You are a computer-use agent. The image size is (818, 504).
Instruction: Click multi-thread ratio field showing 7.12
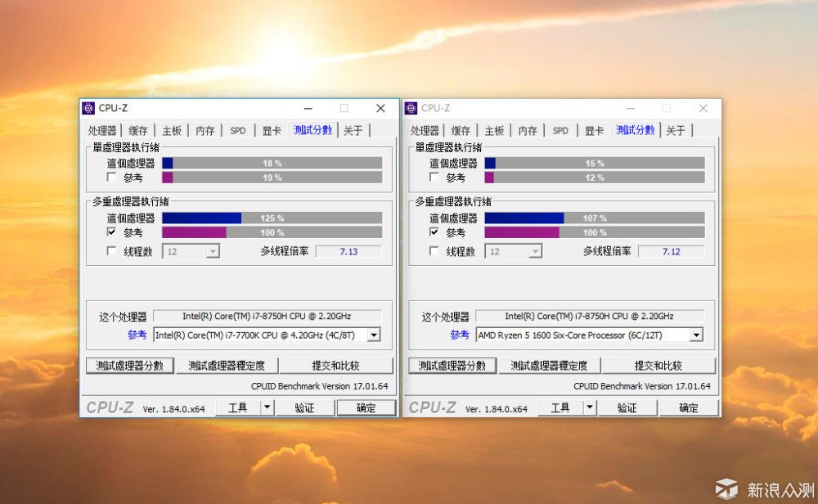(x=671, y=251)
